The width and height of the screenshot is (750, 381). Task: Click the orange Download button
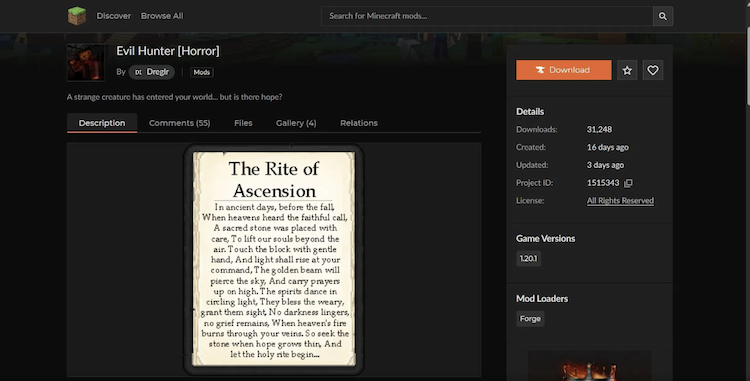coord(563,70)
